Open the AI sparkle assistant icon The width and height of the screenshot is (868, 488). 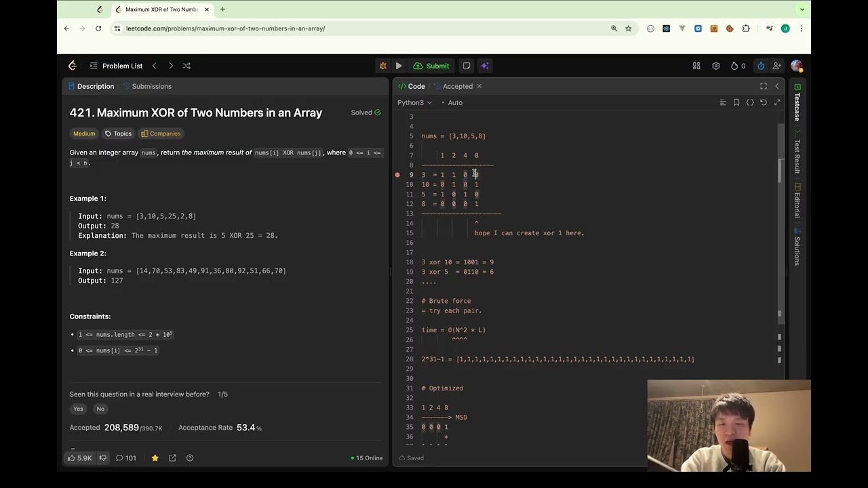point(484,66)
